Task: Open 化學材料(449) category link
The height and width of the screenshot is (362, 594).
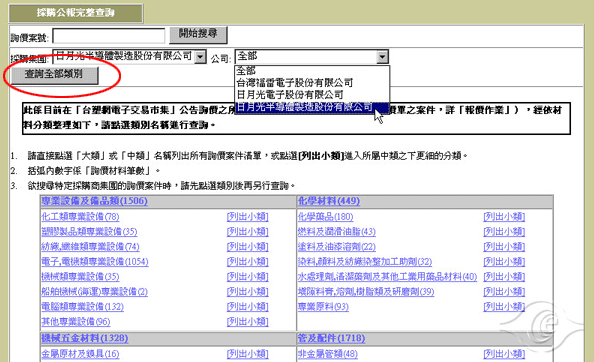Action: (329, 201)
